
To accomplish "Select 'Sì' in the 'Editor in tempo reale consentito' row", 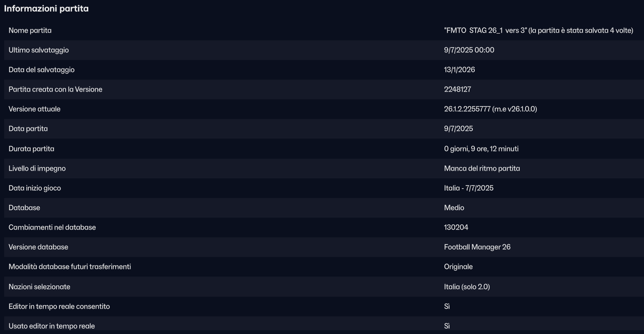I will [447, 306].
